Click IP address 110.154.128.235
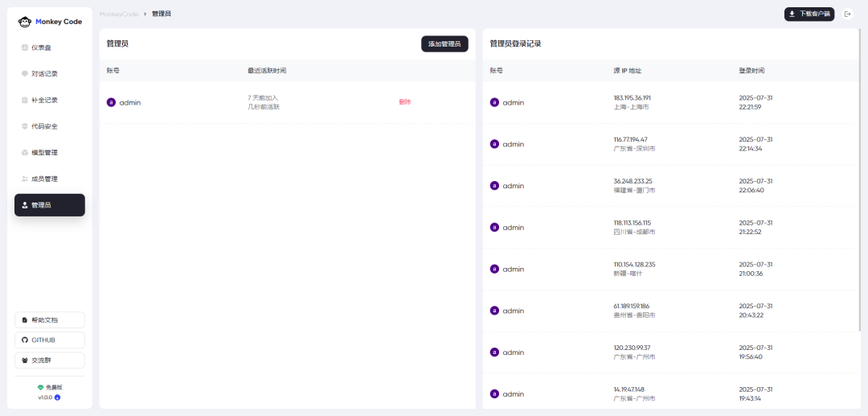Screen dimensions: 868x416 click(x=634, y=264)
